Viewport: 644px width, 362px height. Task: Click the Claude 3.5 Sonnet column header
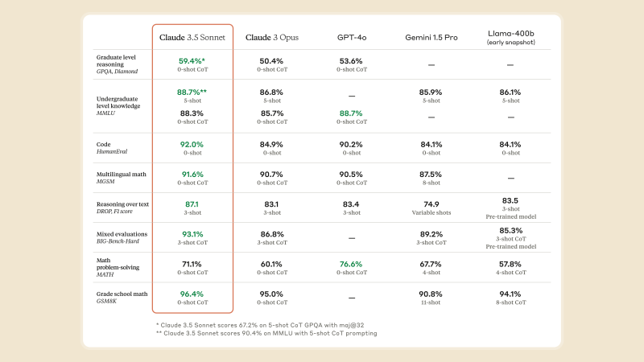[x=192, y=37]
